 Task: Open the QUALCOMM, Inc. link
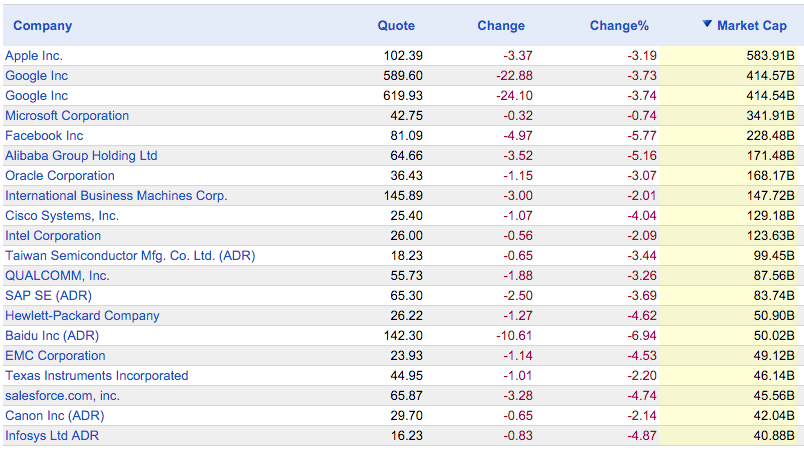[57, 276]
